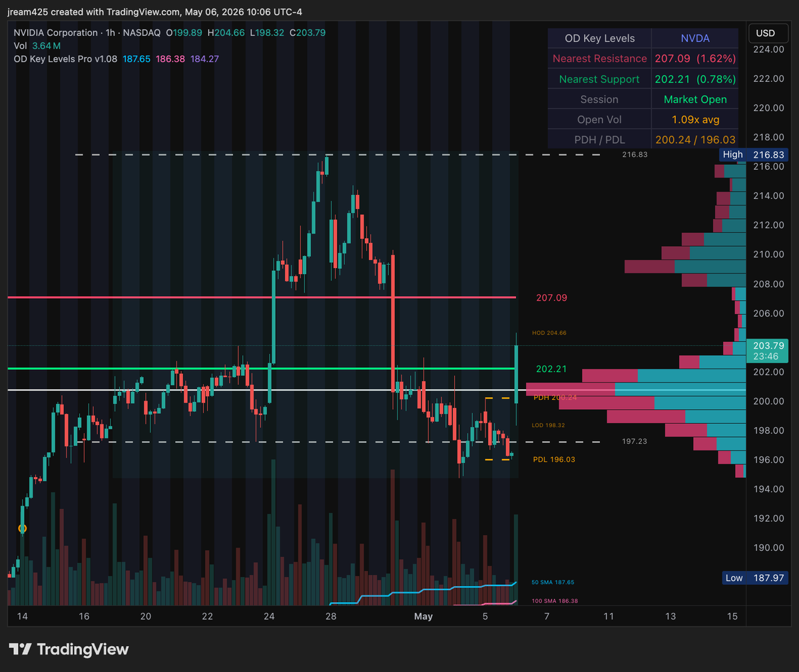The height and width of the screenshot is (672, 799).
Task: Click the NVIDIA Corporation symbol title
Action: coord(56,33)
